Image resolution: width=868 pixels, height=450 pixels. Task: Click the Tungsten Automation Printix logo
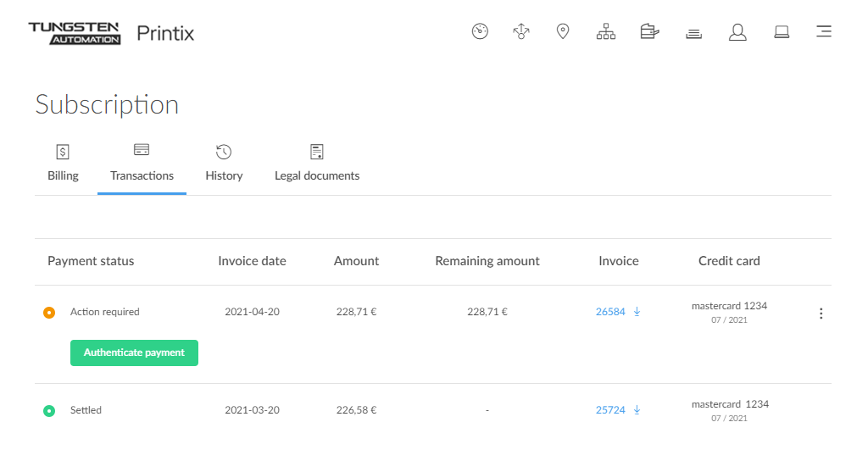coord(111,33)
